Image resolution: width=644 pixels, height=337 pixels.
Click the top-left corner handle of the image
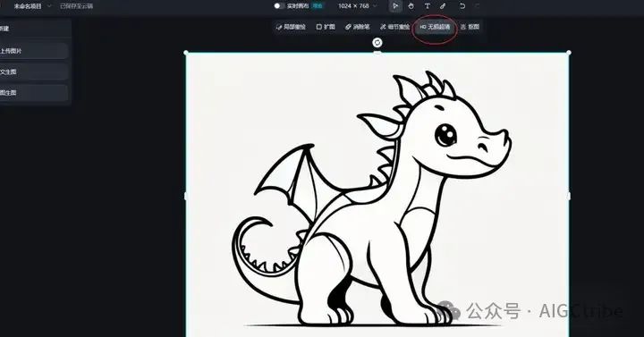186,53
